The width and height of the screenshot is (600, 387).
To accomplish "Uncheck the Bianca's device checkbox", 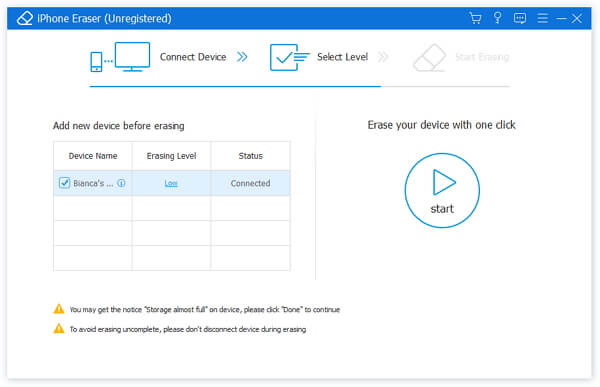I will (64, 183).
